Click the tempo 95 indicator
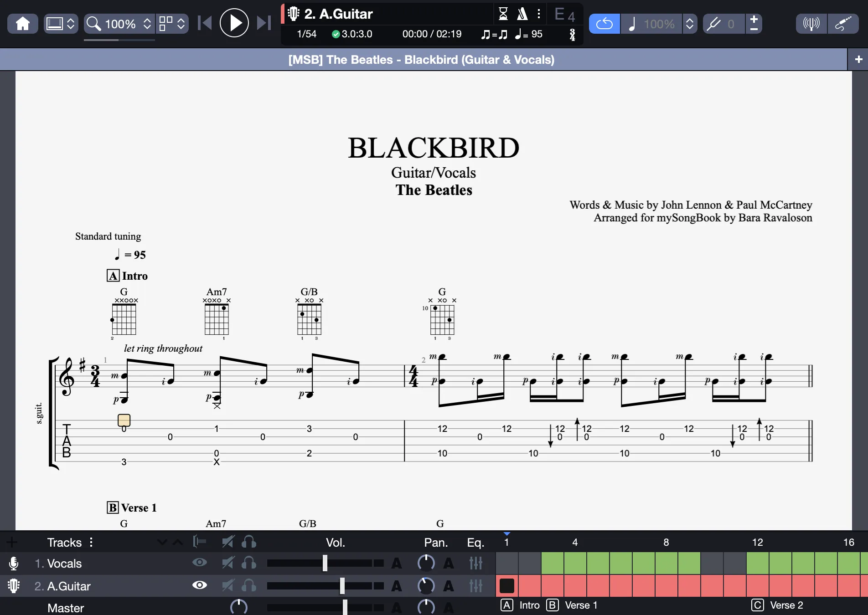 (528, 34)
